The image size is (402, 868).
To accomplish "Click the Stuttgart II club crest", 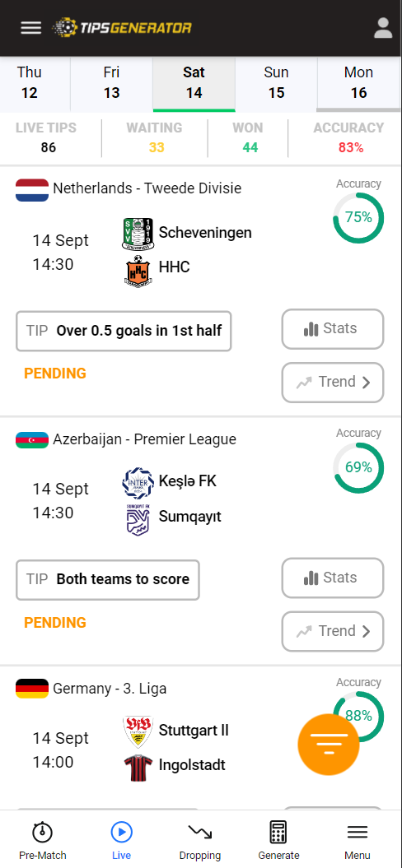I will point(138,731).
